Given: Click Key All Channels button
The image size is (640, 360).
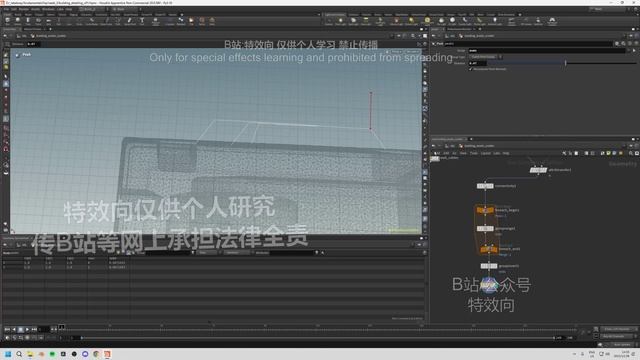Looking at the screenshot, I should point(615,336).
